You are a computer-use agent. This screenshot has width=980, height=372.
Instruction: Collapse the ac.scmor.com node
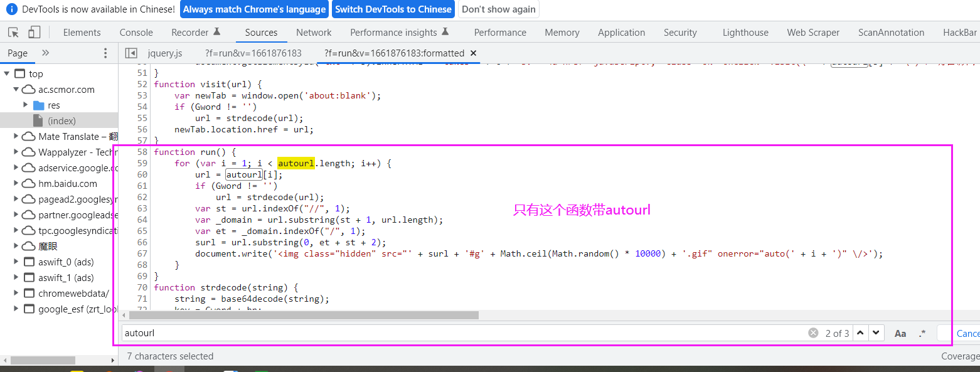click(16, 90)
